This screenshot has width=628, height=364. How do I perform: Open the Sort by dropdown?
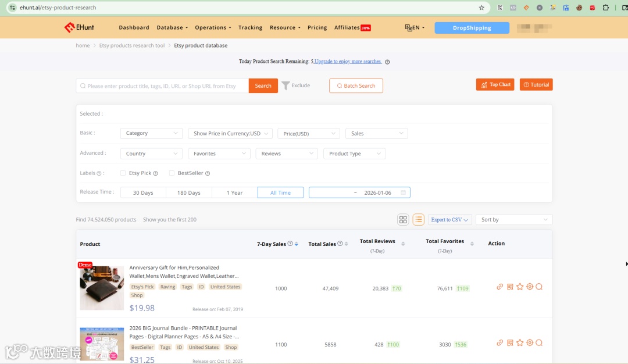514,219
